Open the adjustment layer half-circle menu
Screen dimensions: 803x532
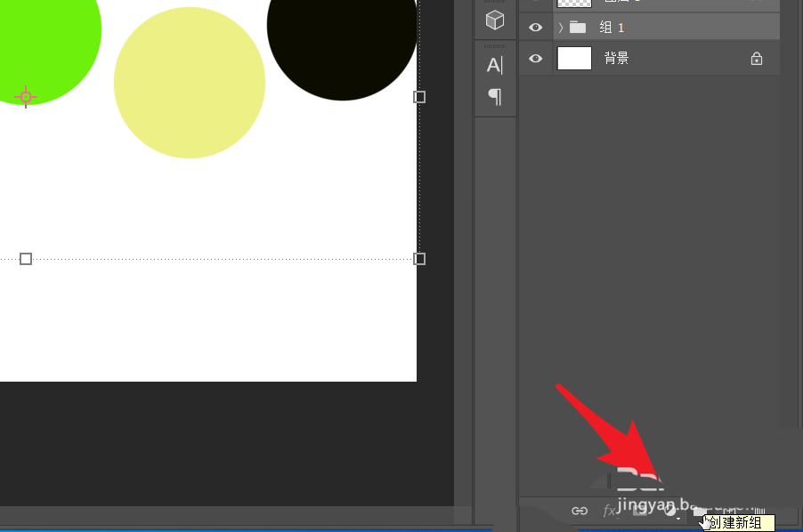pyautogui.click(x=670, y=511)
